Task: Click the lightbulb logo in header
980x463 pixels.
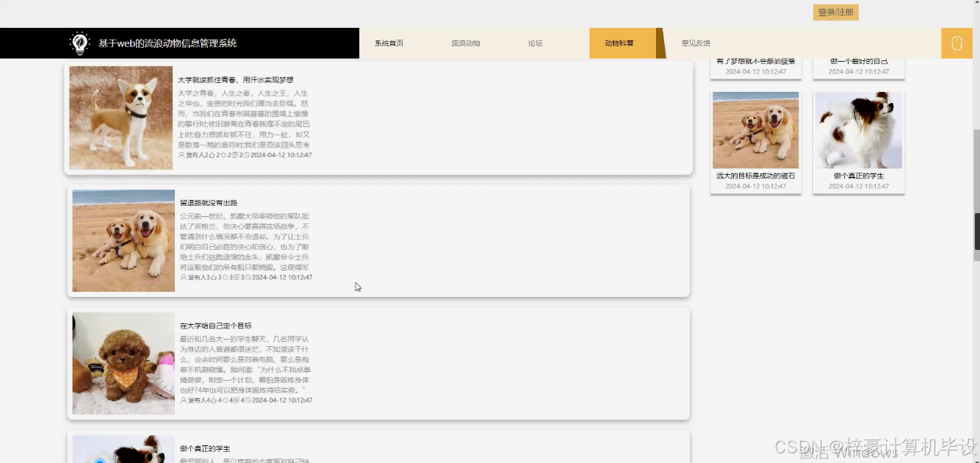Action: (79, 43)
